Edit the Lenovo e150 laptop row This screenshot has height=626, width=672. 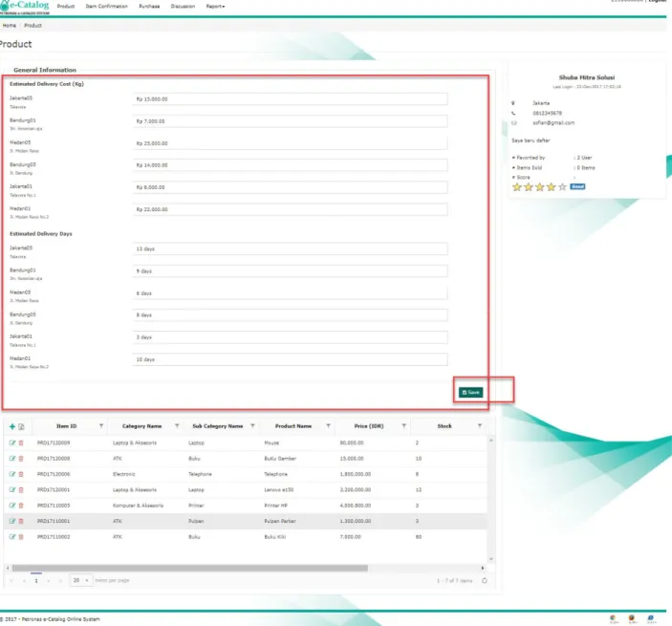[12, 489]
